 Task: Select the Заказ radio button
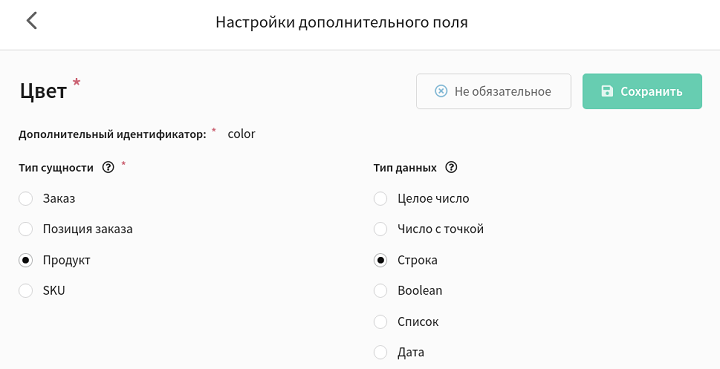(x=26, y=199)
